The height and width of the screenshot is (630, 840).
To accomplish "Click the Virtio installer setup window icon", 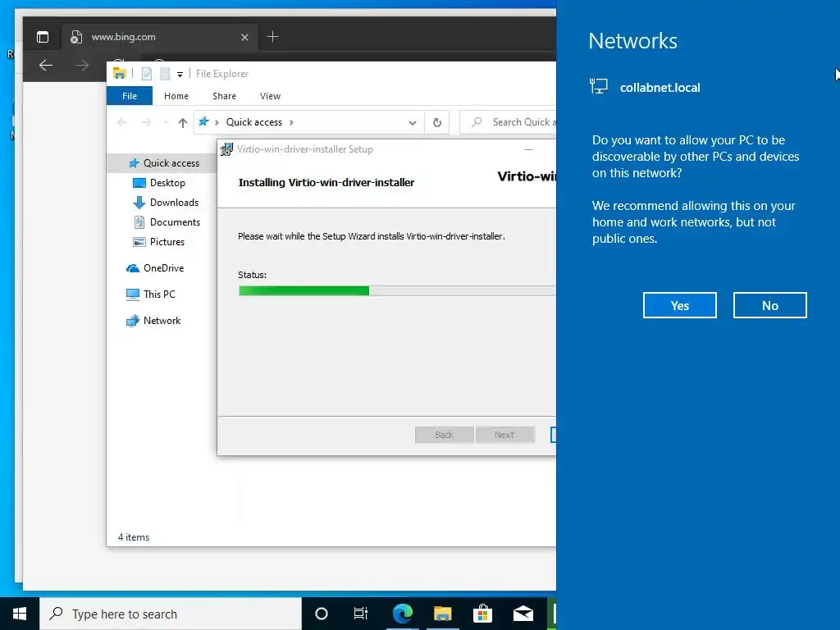I will point(226,149).
